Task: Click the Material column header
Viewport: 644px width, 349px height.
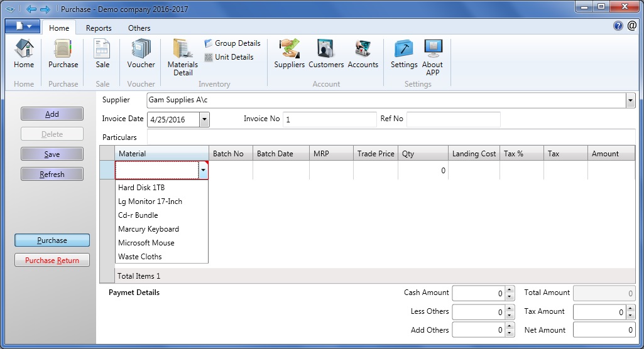Action: click(x=162, y=153)
